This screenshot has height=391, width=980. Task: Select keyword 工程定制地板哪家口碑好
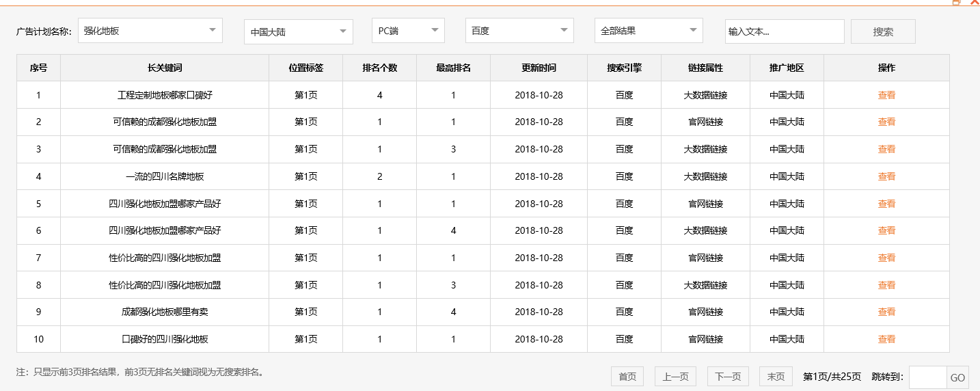tap(165, 95)
